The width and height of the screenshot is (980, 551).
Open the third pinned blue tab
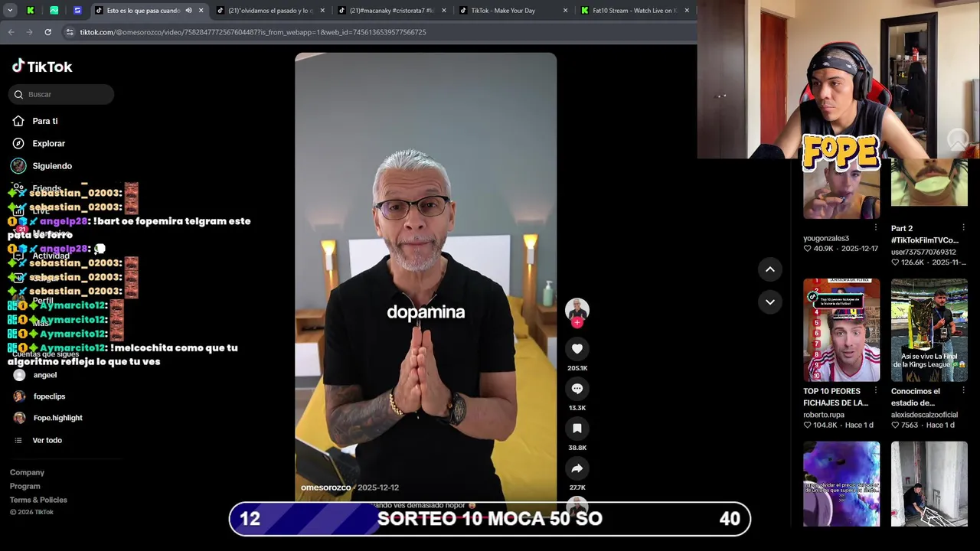pyautogui.click(x=77, y=11)
